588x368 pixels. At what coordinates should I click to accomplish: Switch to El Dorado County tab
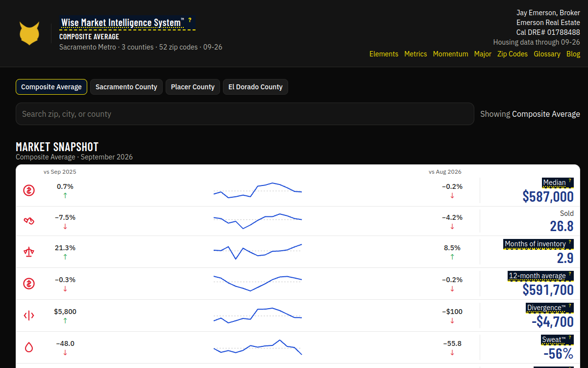coord(255,87)
